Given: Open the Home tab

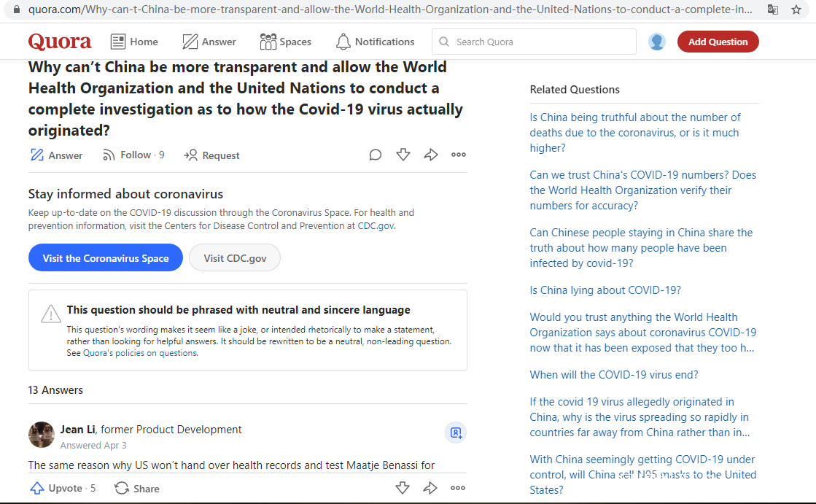Looking at the screenshot, I should click(134, 42).
